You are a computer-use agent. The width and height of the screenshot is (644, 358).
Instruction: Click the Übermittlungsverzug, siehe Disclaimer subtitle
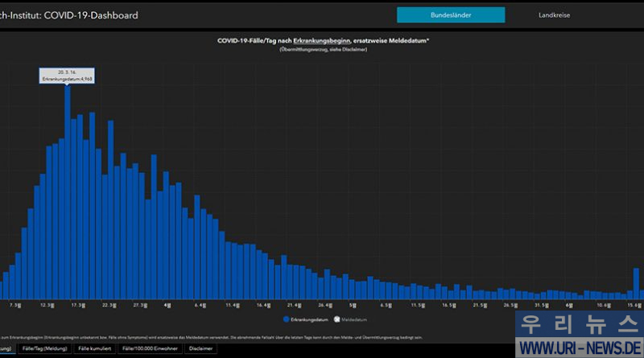point(324,49)
